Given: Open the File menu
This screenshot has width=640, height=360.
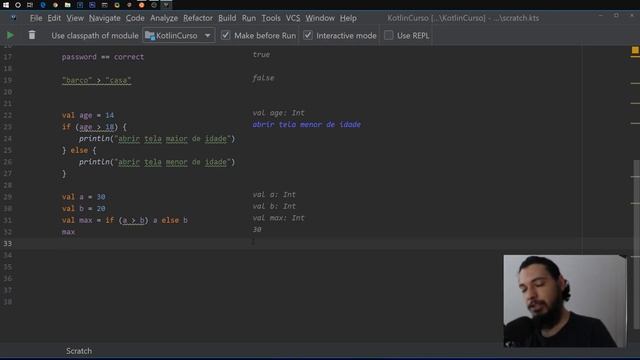Looking at the screenshot, I should tap(36, 18).
